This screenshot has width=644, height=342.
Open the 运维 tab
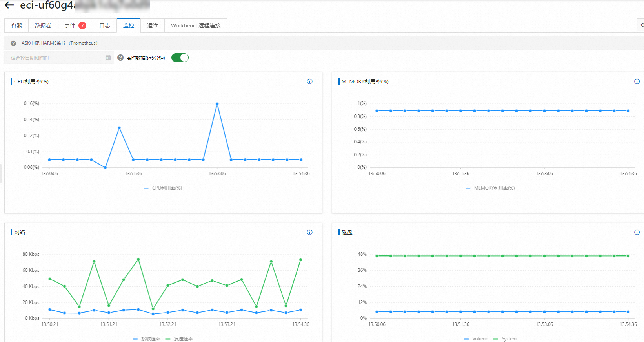click(x=153, y=25)
